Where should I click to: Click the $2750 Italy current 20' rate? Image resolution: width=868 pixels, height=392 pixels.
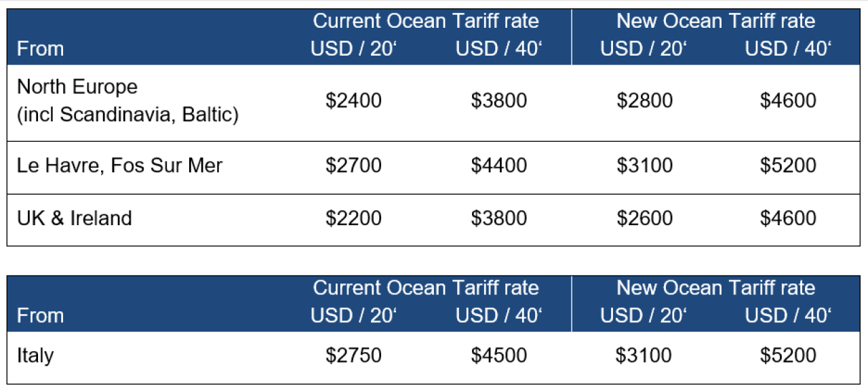pyautogui.click(x=353, y=355)
